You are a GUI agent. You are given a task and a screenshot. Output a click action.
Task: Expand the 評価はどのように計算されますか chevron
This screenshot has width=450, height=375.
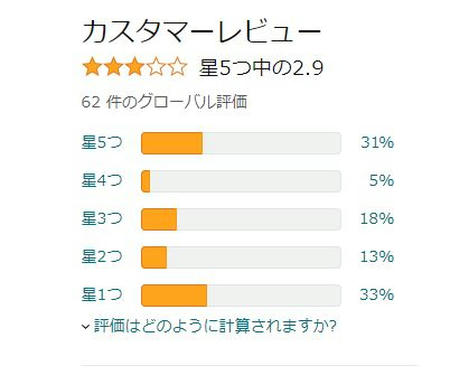[86, 326]
